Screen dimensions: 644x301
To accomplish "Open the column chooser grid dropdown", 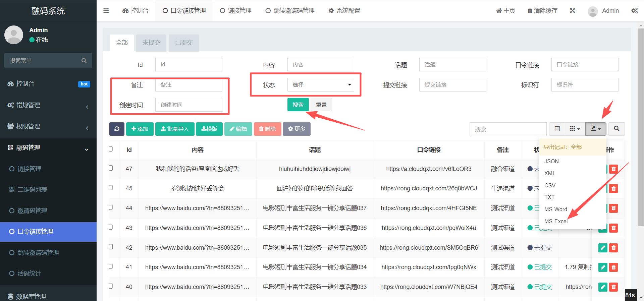I will (x=575, y=129).
